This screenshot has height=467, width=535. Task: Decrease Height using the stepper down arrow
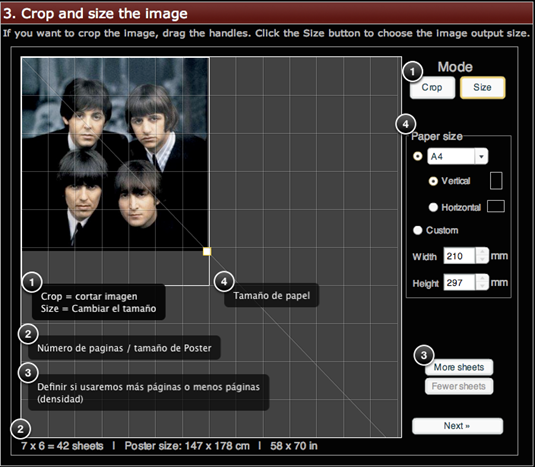(482, 287)
